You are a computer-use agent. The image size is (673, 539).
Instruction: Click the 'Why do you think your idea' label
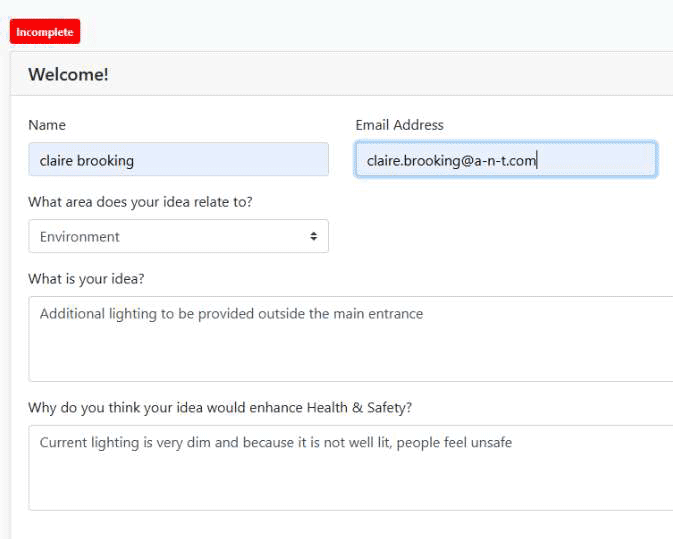(219, 407)
